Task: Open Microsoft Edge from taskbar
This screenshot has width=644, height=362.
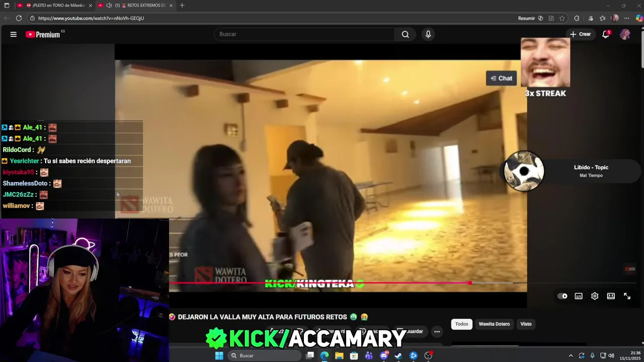Action: tap(325, 355)
